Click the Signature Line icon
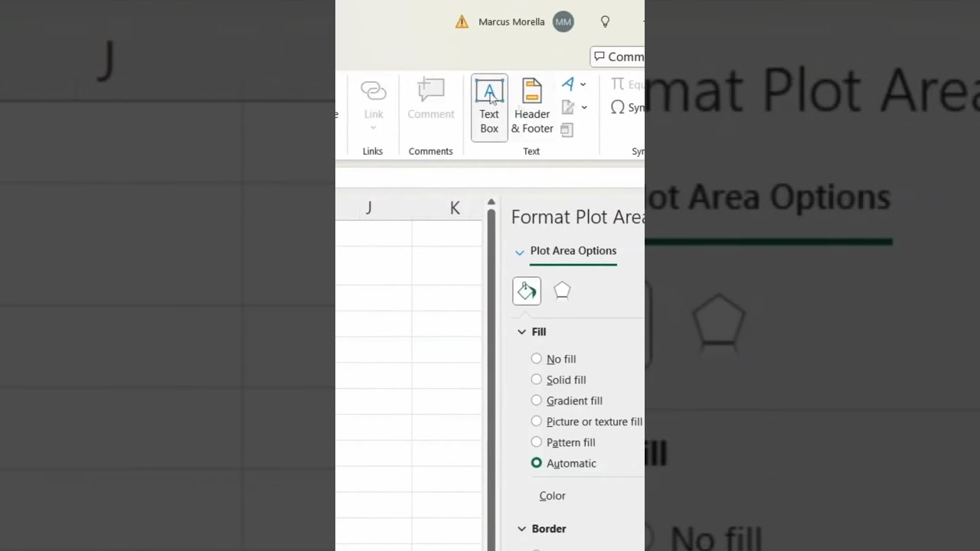 pos(568,107)
